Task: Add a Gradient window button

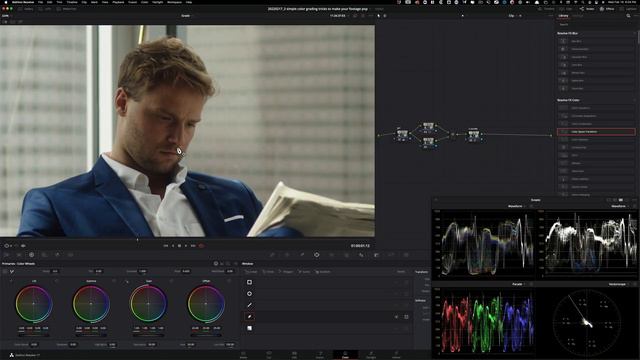Action: point(322,271)
